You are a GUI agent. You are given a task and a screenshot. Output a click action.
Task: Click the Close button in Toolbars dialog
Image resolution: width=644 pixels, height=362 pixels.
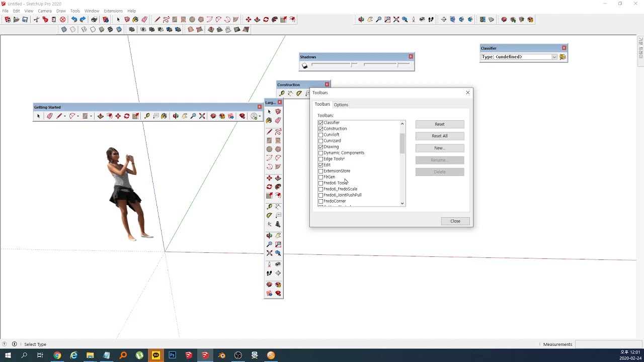click(x=455, y=221)
